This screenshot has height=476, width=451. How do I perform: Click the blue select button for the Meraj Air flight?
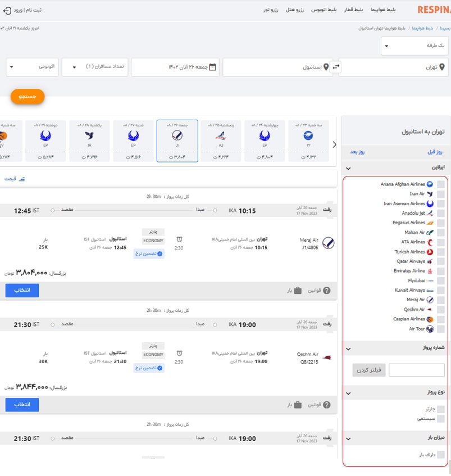point(22,290)
